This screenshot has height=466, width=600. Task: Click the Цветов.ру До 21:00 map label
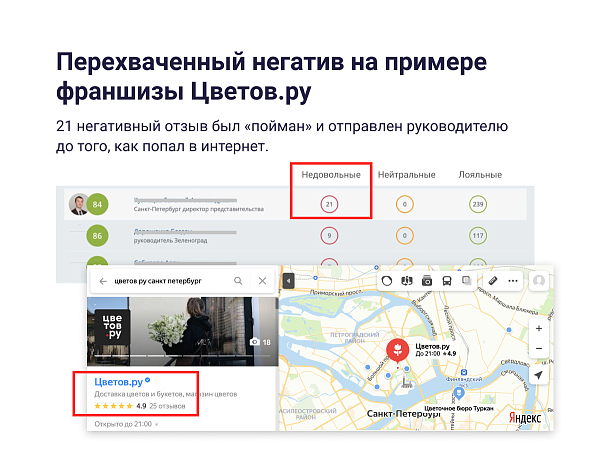tap(435, 350)
